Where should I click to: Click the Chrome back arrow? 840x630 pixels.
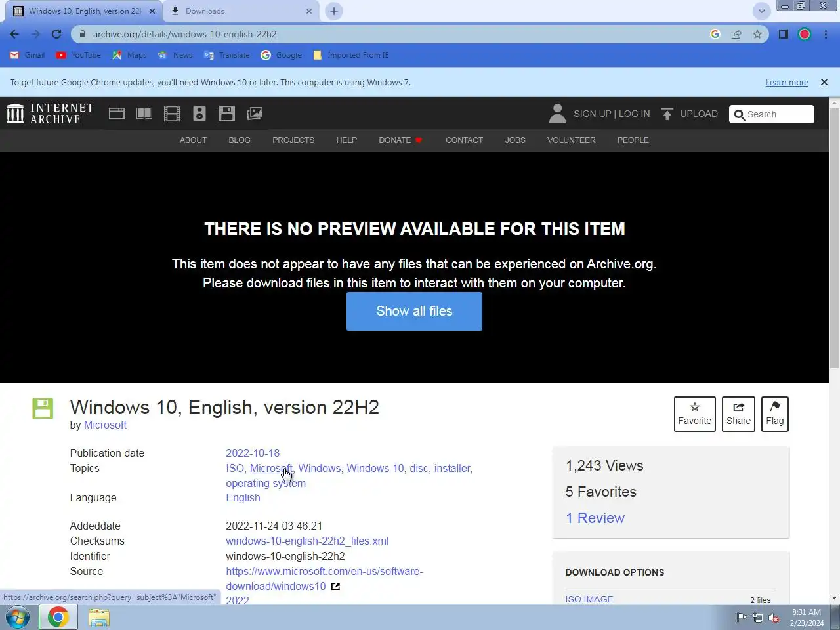click(14, 34)
